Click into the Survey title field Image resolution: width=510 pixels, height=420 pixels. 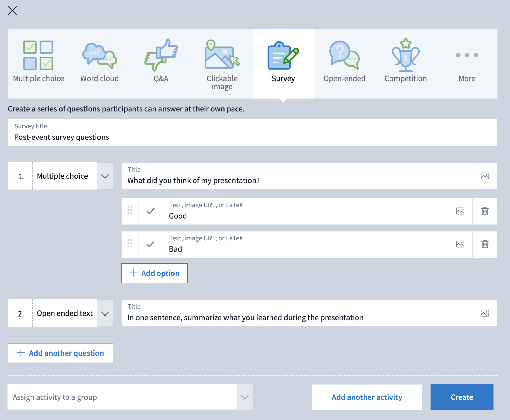tap(253, 137)
